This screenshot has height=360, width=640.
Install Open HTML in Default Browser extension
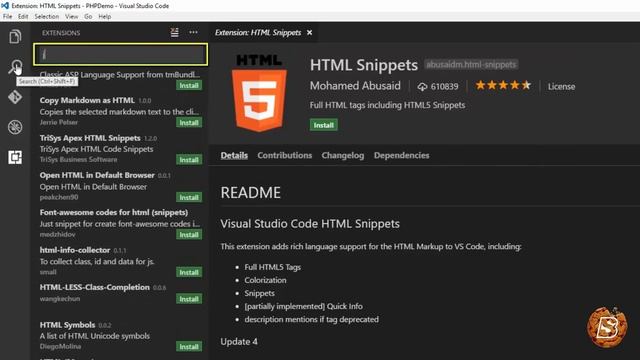(189, 198)
